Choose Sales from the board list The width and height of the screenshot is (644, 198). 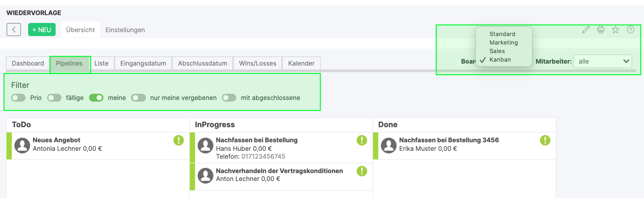[x=497, y=51]
